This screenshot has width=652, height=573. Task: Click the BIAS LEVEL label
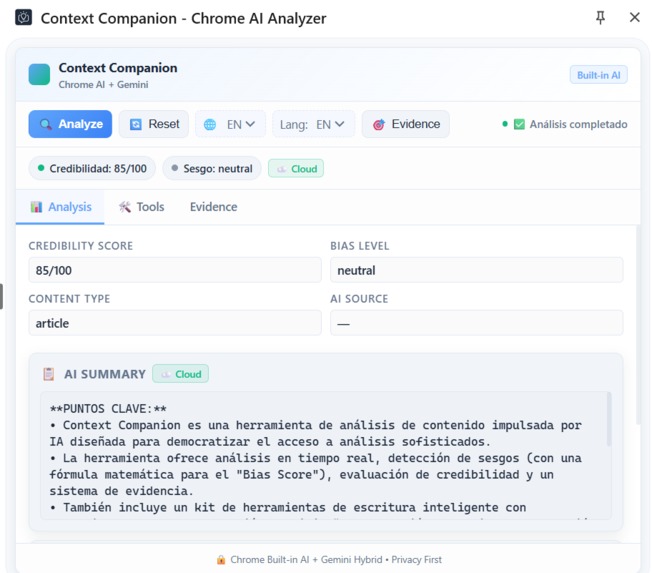(360, 246)
